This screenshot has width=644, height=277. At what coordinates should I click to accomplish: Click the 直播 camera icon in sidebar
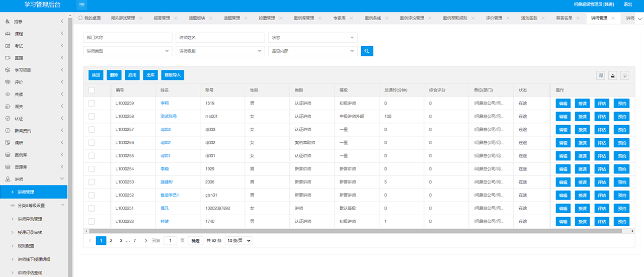click(8, 58)
